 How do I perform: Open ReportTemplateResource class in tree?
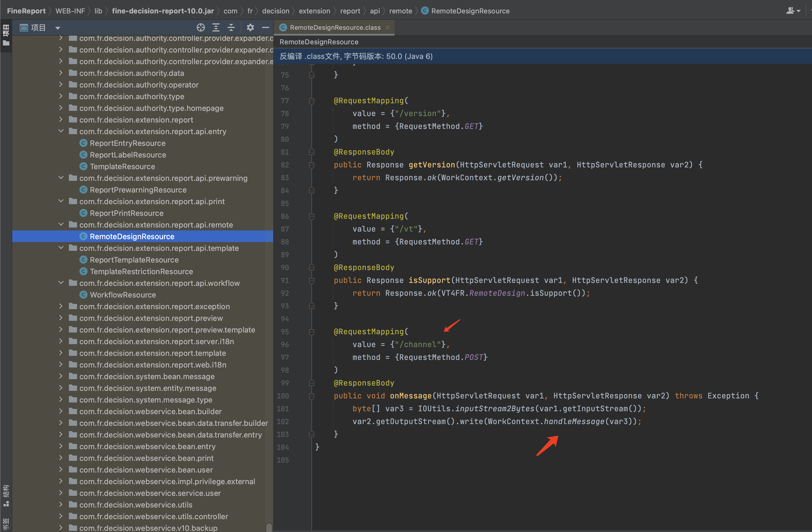tap(134, 260)
